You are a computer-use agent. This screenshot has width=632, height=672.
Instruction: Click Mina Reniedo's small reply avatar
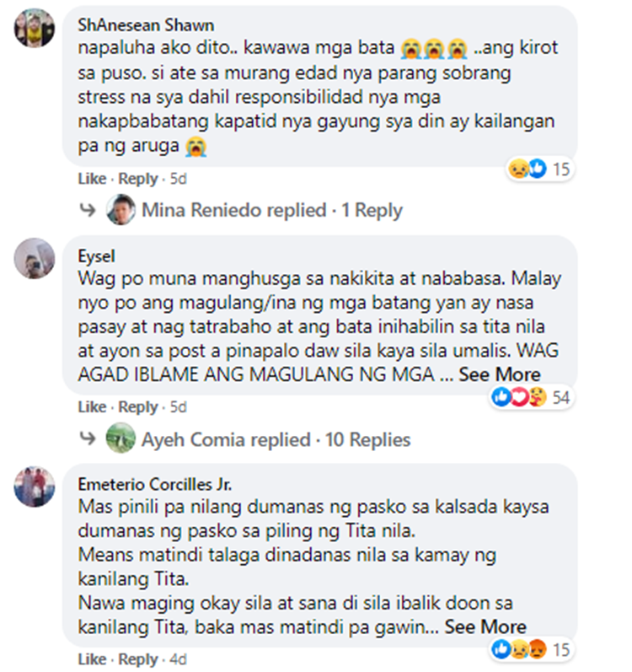tap(121, 210)
